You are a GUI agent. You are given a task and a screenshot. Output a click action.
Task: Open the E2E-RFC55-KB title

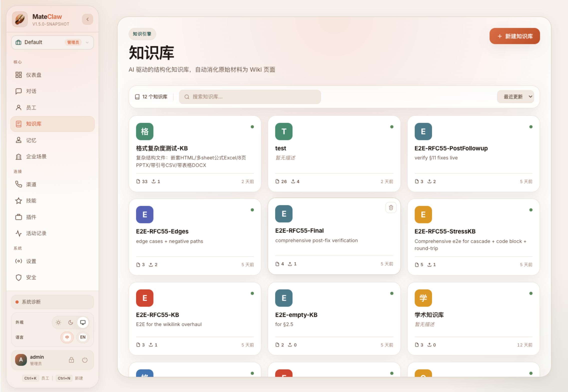pos(157,315)
